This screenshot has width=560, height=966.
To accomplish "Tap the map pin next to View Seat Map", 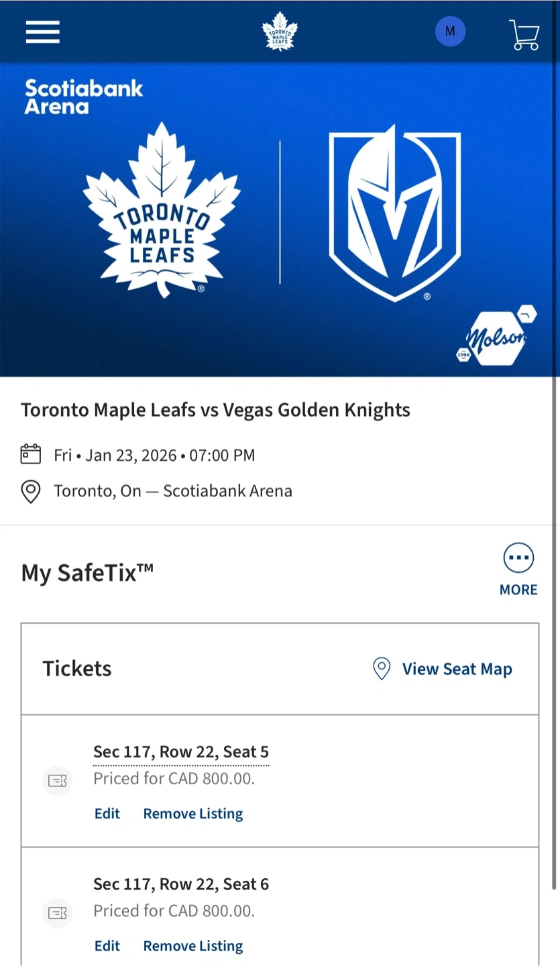I will click(x=382, y=669).
